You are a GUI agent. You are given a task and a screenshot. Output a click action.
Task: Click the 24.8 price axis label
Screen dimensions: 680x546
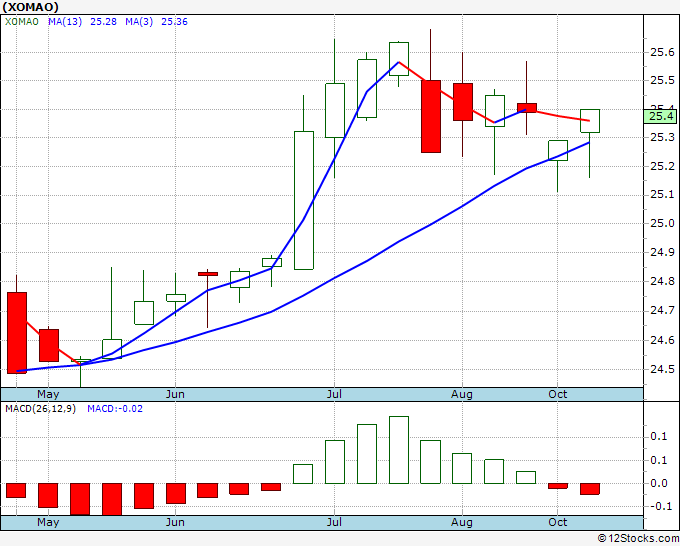click(662, 281)
